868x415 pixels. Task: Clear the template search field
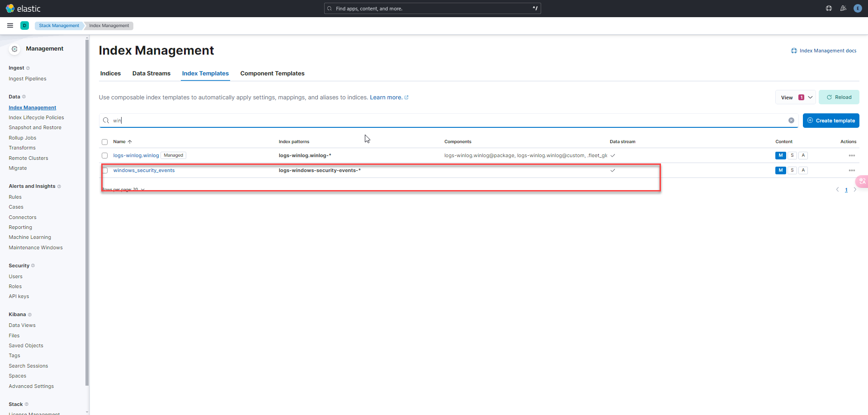(x=791, y=121)
